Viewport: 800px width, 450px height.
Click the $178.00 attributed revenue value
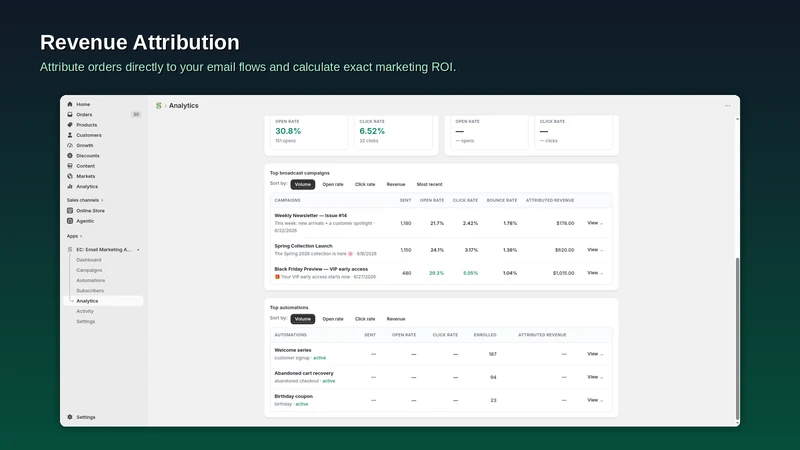(x=565, y=223)
